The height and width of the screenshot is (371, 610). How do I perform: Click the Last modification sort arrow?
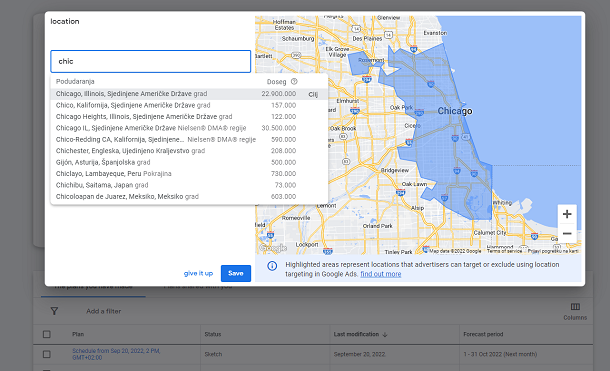click(x=385, y=334)
